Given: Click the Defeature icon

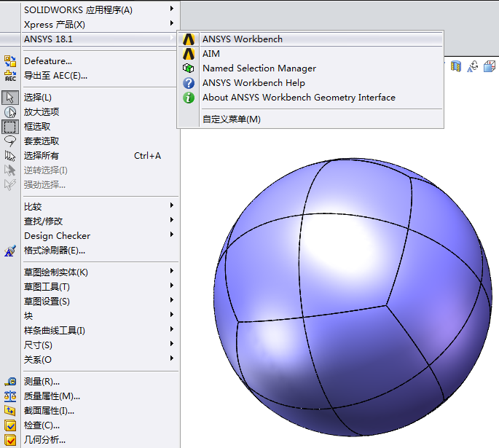Looking at the screenshot, I should point(10,61).
